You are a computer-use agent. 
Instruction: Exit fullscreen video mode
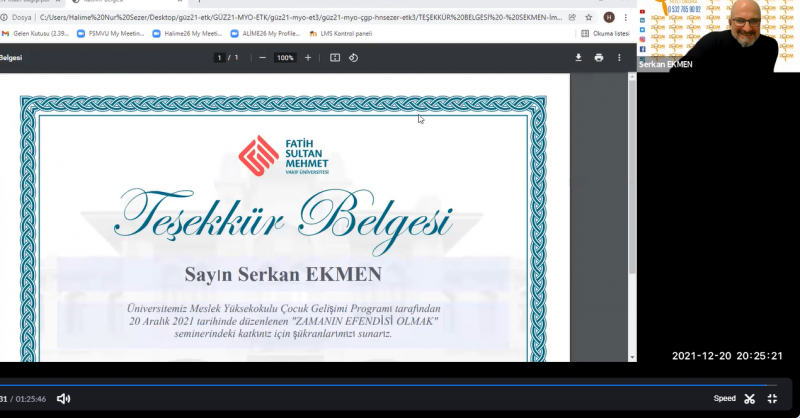[x=772, y=398]
